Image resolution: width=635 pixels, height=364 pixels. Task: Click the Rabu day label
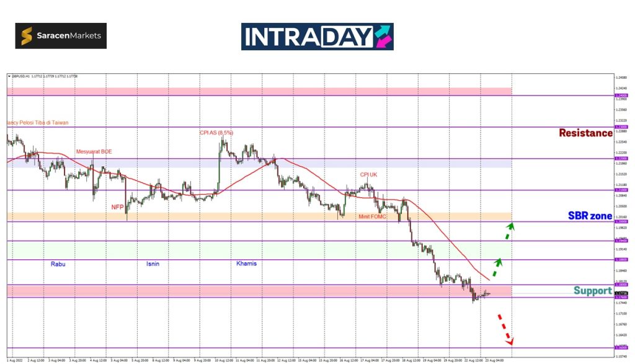point(58,264)
